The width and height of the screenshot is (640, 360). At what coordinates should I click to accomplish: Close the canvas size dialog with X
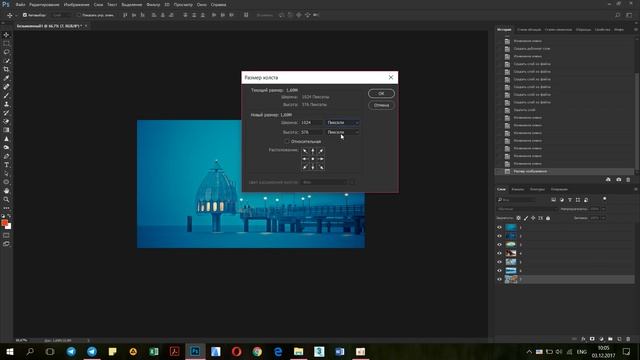tap(391, 77)
